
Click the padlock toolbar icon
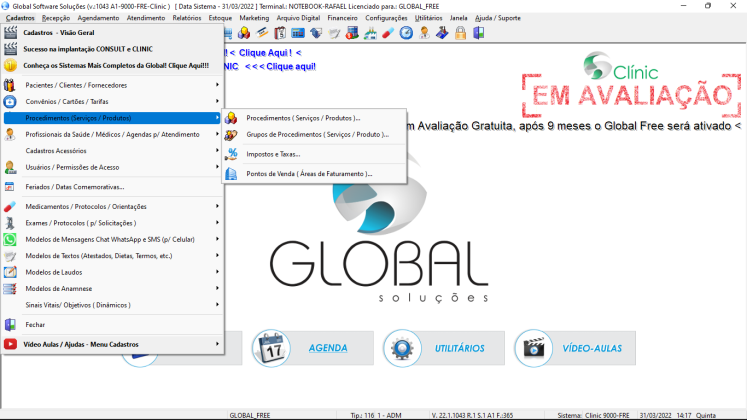pos(460,33)
